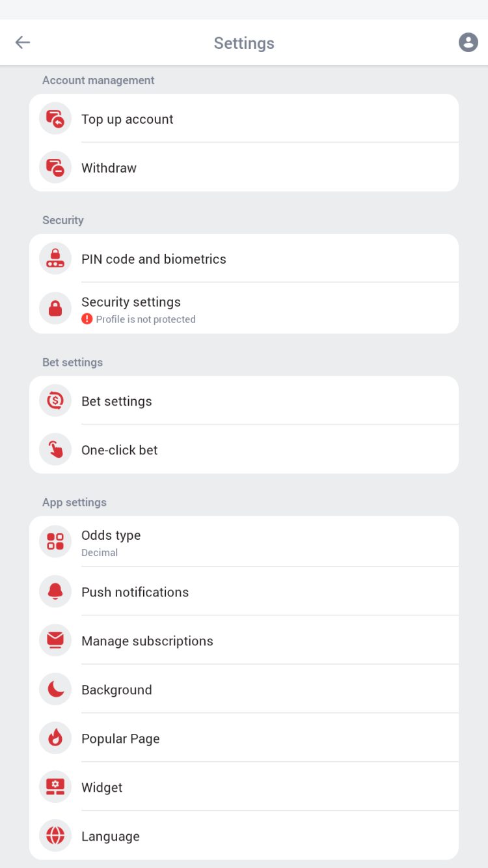This screenshot has height=868, width=488.
Task: Tap the One-click bet finger icon
Action: click(x=55, y=450)
